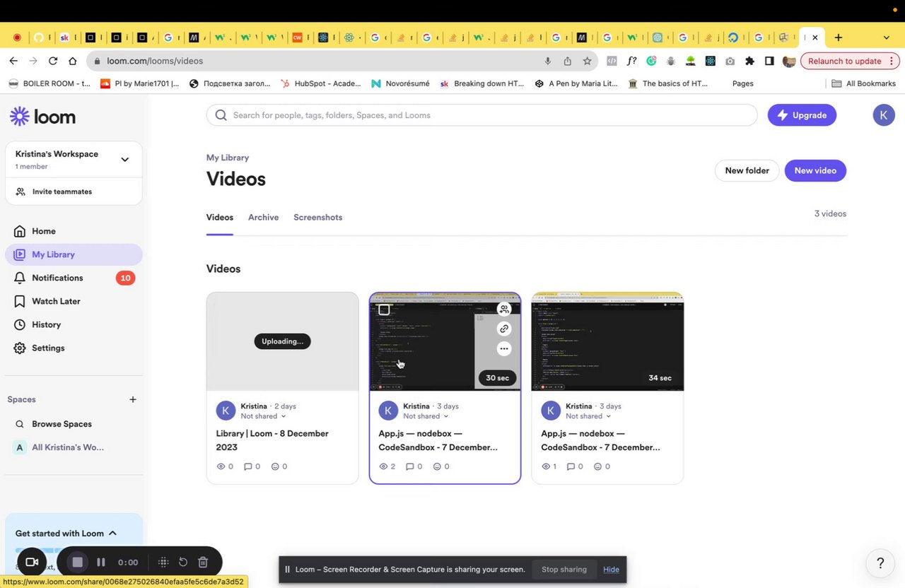
Task: Open sharing dropdown on the Library | Loom video
Action: (x=263, y=416)
